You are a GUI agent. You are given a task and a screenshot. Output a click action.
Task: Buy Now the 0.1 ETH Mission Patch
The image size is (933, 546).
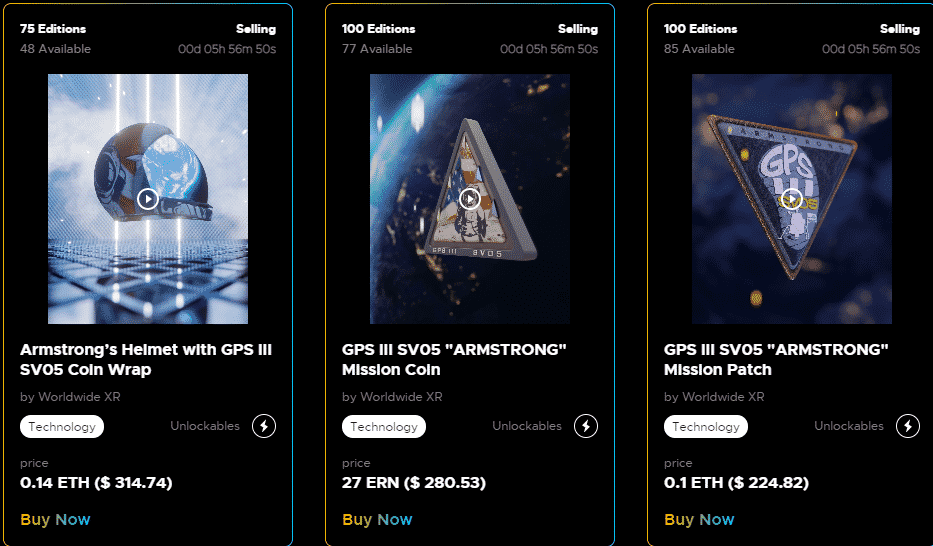699,519
